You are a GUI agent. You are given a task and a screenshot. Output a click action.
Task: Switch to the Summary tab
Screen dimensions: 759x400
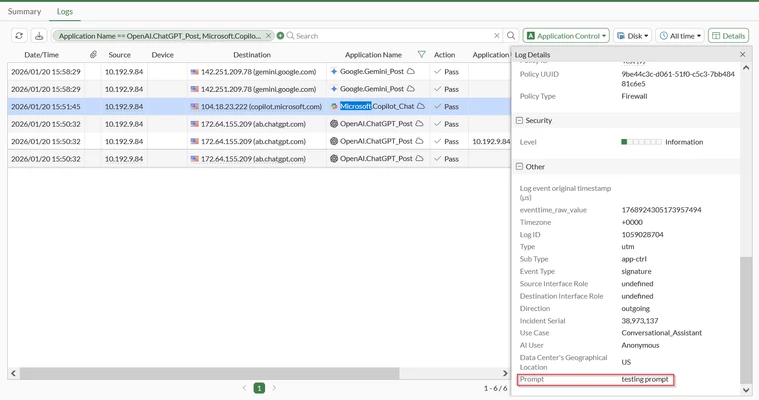click(x=24, y=11)
